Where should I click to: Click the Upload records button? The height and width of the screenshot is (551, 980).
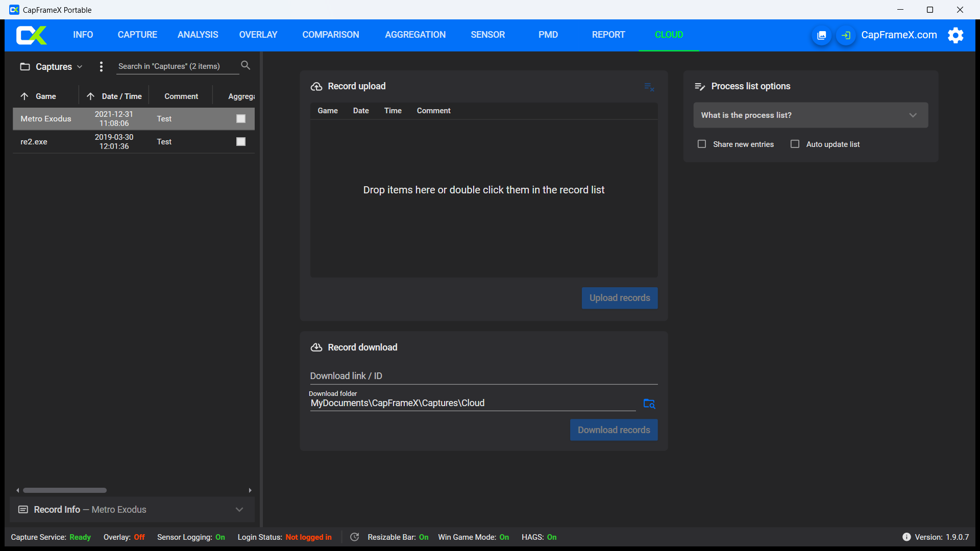620,298
